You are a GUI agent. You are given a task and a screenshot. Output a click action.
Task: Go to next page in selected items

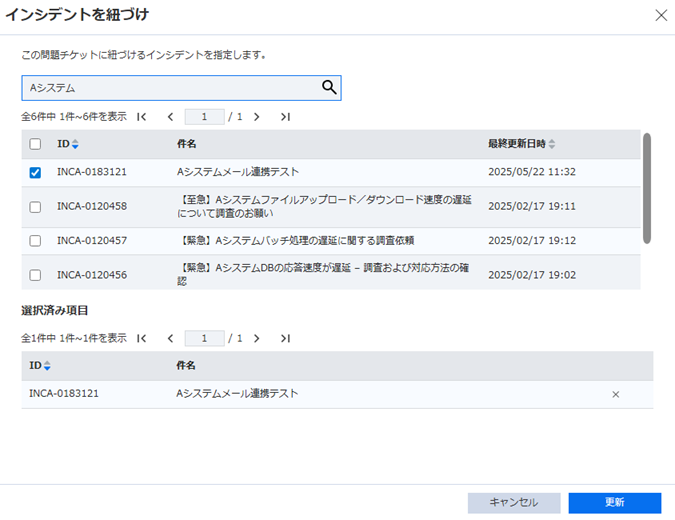pyautogui.click(x=257, y=338)
